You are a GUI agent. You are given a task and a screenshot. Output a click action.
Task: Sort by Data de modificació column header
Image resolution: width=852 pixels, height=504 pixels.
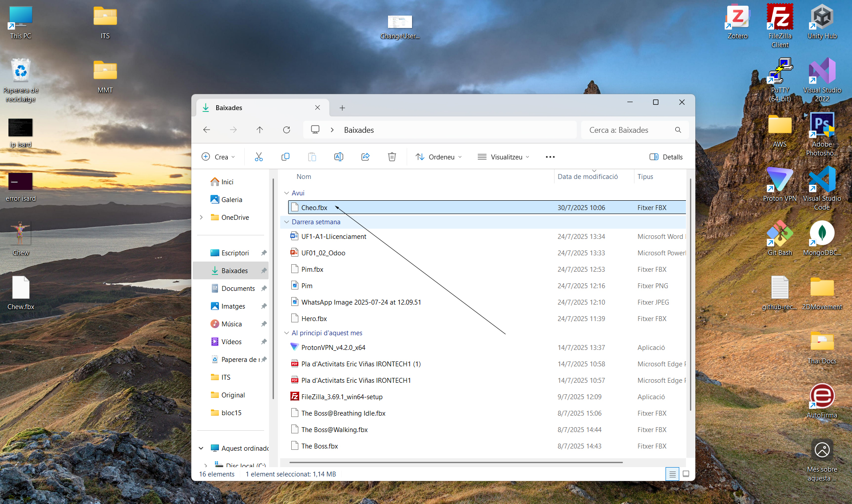[x=587, y=176]
